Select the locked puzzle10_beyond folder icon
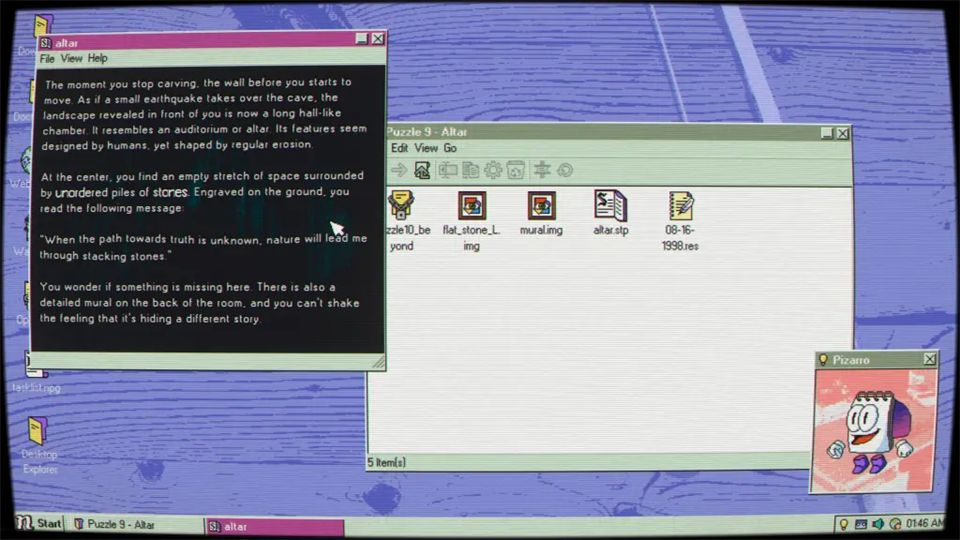960x540 pixels. click(401, 204)
